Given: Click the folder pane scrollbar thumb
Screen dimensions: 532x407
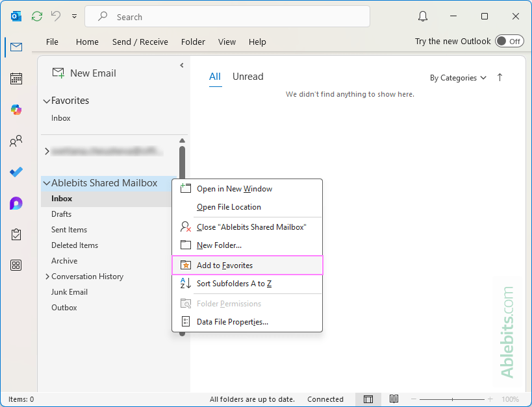Looking at the screenshot, I should coord(182,163).
